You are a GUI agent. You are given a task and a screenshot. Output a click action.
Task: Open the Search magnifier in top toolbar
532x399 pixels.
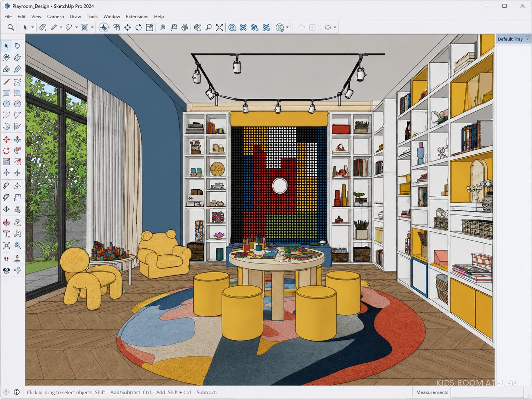(x=11, y=27)
